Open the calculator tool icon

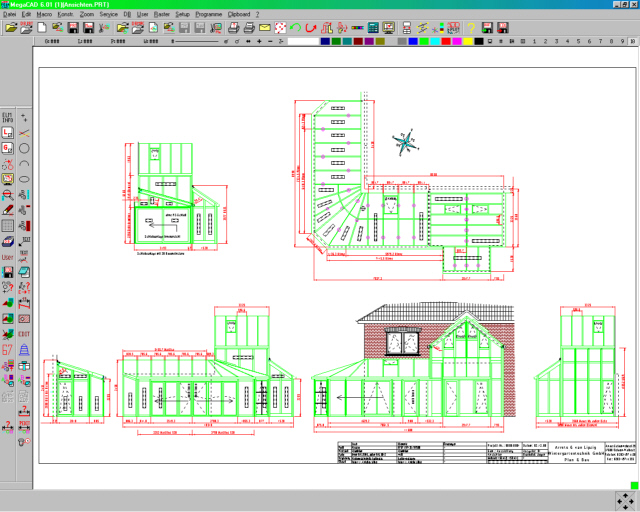pyautogui.click(x=372, y=28)
